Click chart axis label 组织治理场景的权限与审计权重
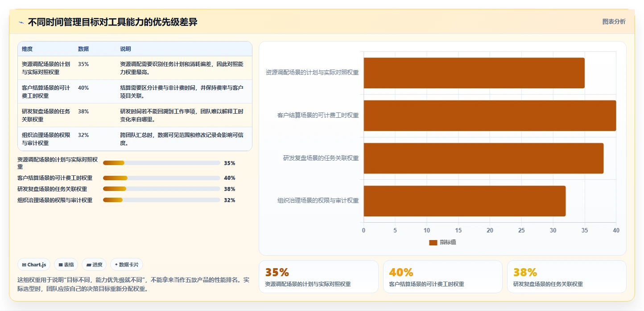The width and height of the screenshot is (644, 311). coord(318,201)
